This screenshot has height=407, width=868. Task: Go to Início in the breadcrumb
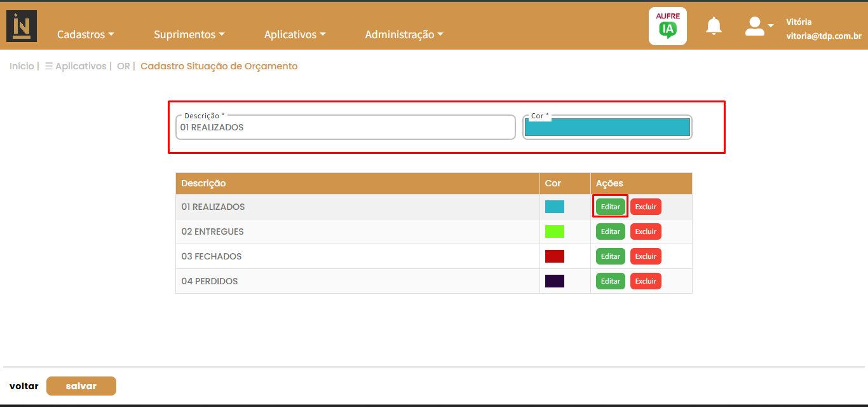22,66
